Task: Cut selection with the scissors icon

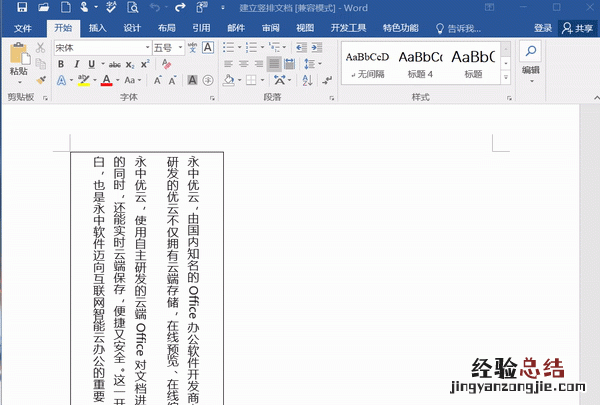Action: point(41,48)
